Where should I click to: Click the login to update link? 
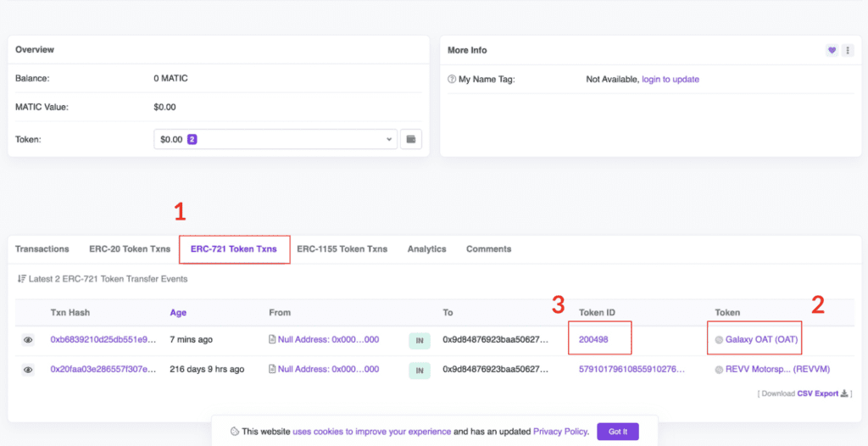[x=670, y=80]
